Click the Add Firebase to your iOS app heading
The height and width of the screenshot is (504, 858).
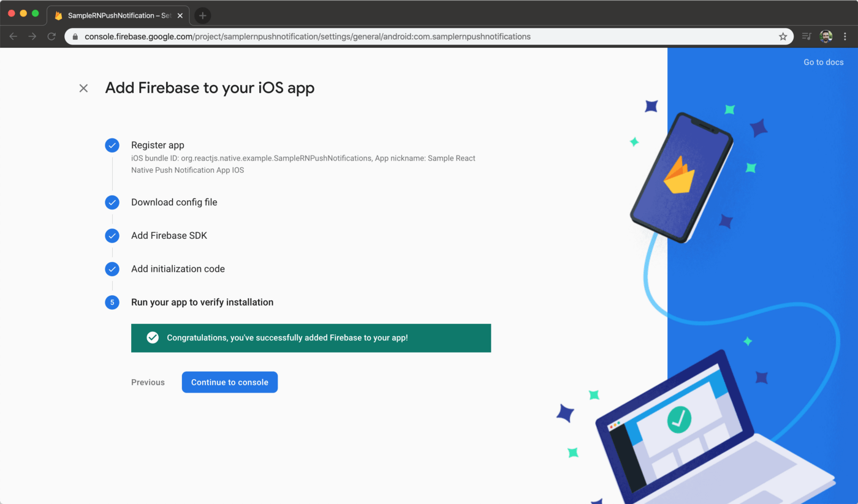pyautogui.click(x=210, y=88)
